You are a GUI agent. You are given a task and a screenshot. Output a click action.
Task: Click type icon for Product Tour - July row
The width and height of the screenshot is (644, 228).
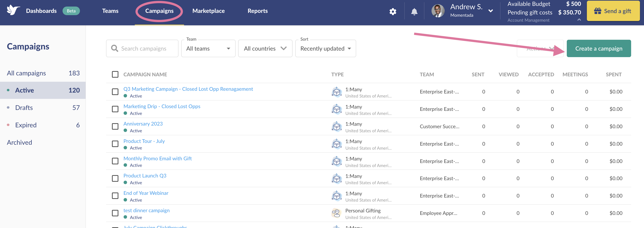pos(336,144)
